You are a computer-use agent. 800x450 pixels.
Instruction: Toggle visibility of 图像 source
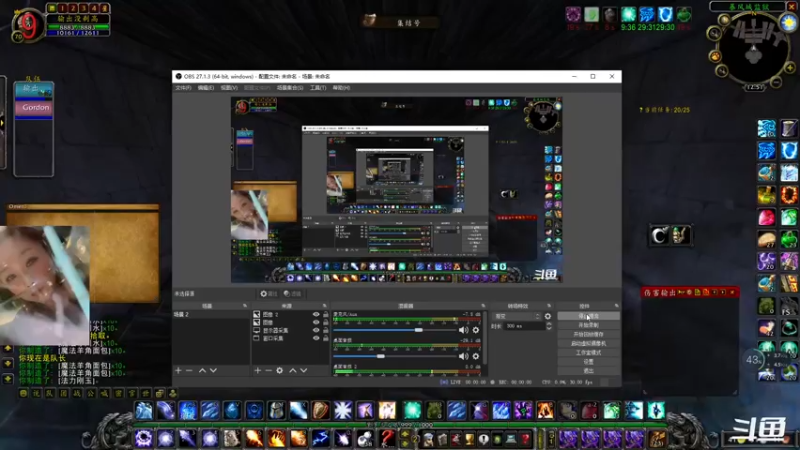point(316,322)
